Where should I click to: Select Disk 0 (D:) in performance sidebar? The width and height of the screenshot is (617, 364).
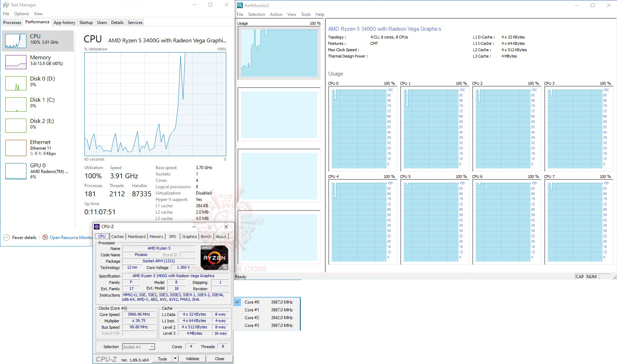[38, 83]
